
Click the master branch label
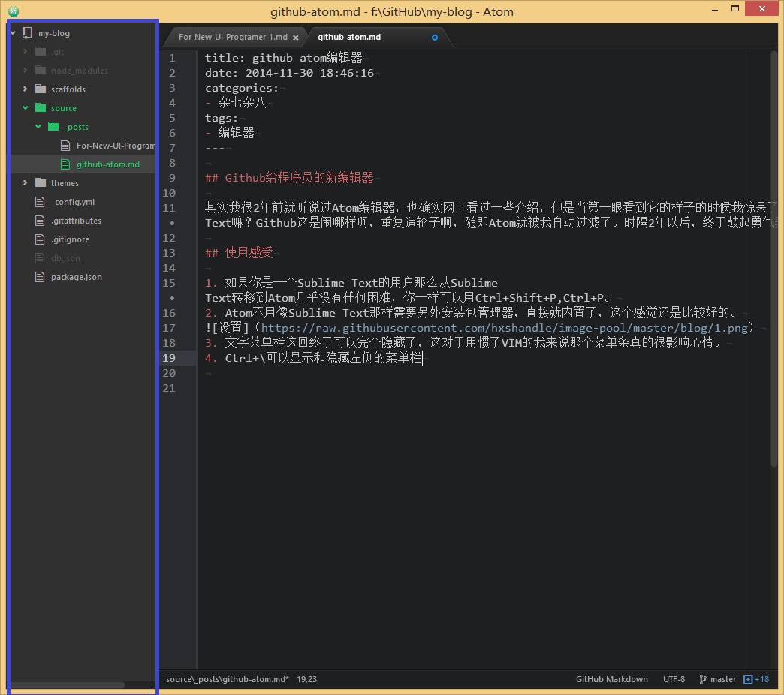click(x=723, y=679)
